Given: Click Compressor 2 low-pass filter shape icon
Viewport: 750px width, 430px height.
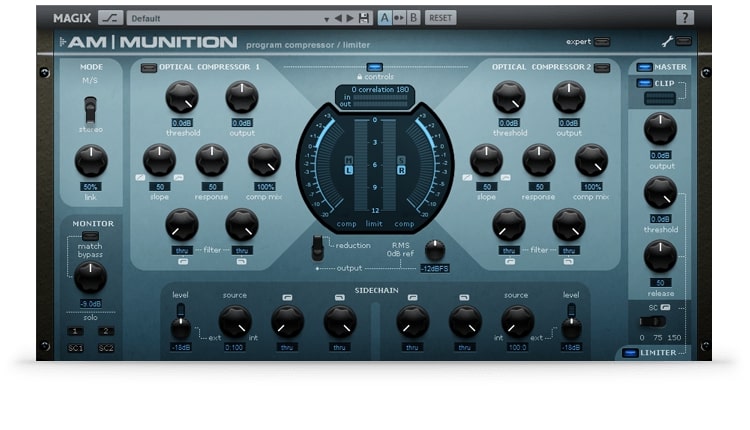Looking at the screenshot, I should (x=568, y=262).
